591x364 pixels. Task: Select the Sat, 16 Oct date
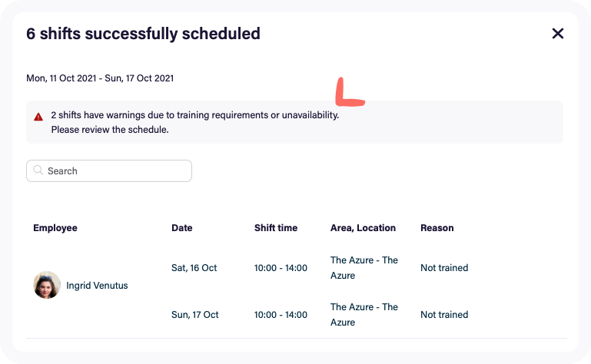194,268
